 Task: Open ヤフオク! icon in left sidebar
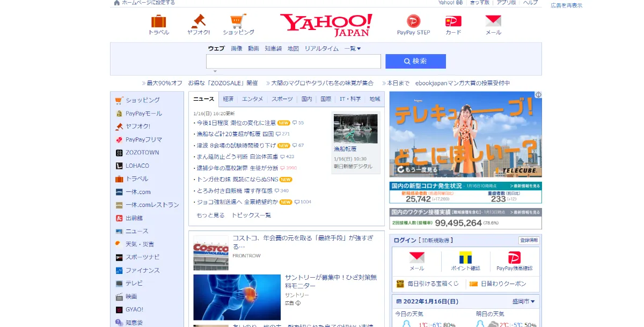pyautogui.click(x=119, y=127)
